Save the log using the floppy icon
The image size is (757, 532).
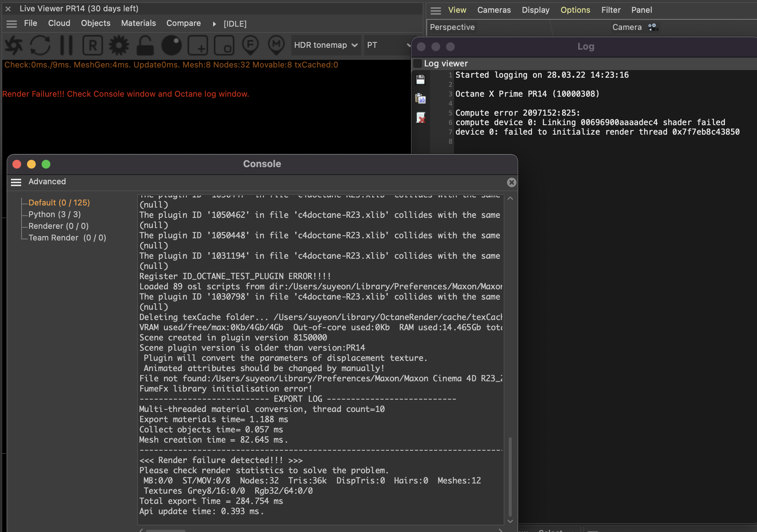coord(420,80)
